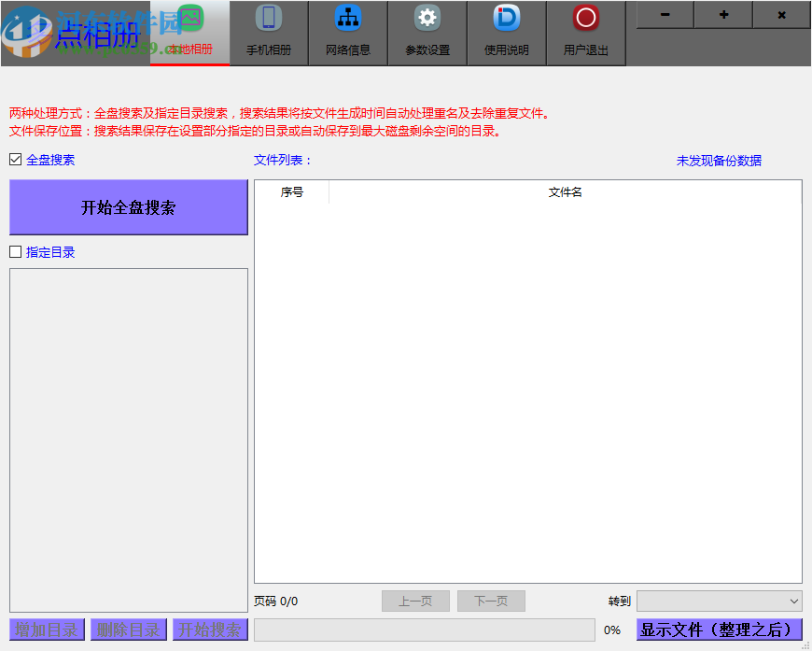812x651 pixels.
Task: Enable the 指定目录 checkbox
Action: pos(15,252)
